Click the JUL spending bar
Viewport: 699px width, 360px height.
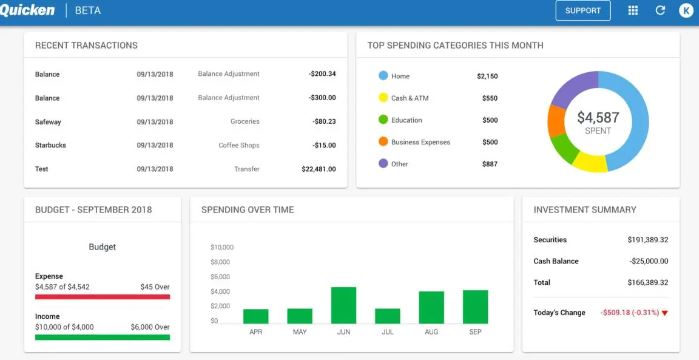tap(387, 316)
